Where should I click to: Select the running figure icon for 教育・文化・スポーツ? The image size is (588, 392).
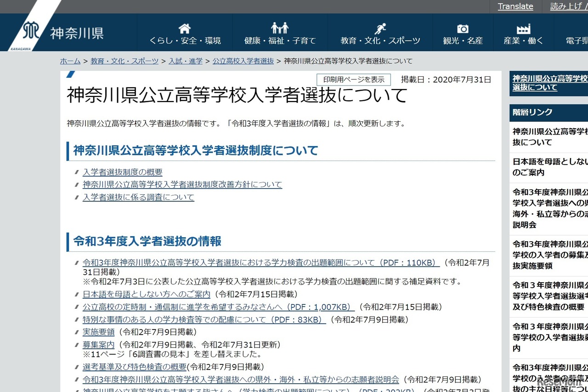(x=380, y=28)
